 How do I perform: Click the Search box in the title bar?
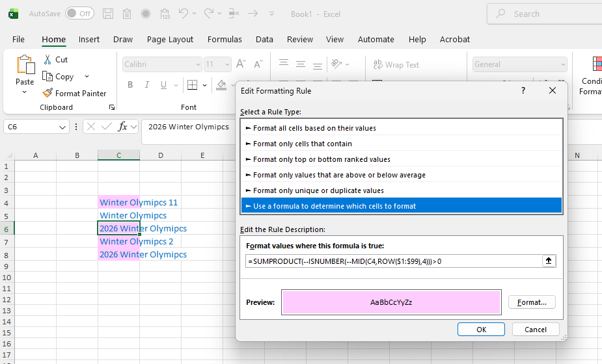(545, 14)
